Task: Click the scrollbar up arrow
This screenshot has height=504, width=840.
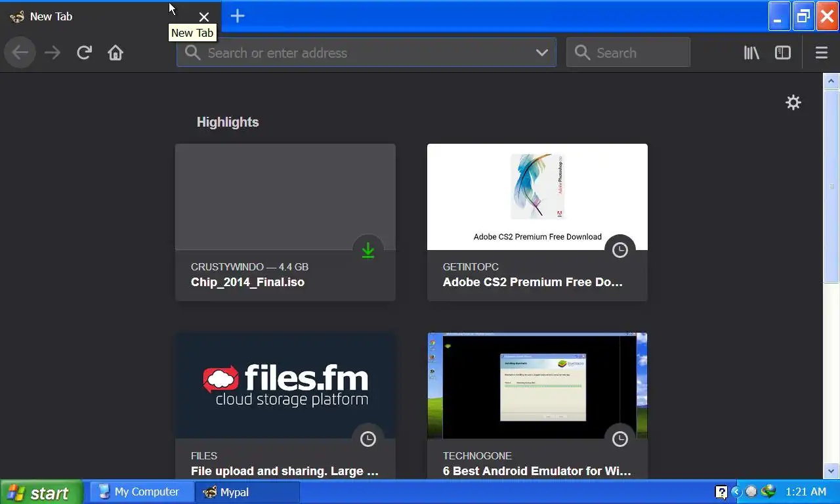Action: (831, 81)
